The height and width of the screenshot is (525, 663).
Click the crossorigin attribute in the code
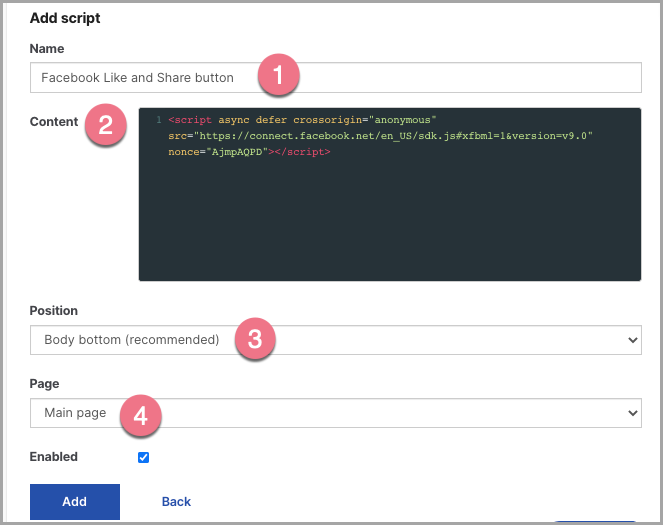328,120
